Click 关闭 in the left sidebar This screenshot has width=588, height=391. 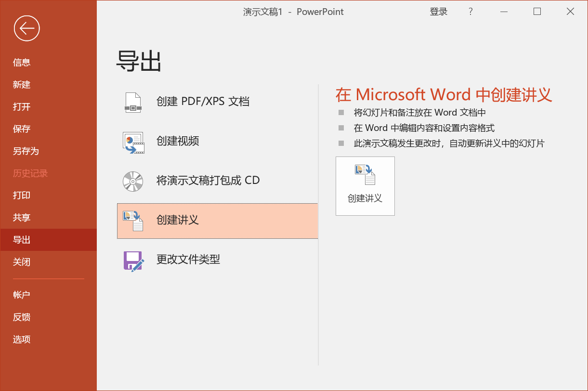[22, 262]
